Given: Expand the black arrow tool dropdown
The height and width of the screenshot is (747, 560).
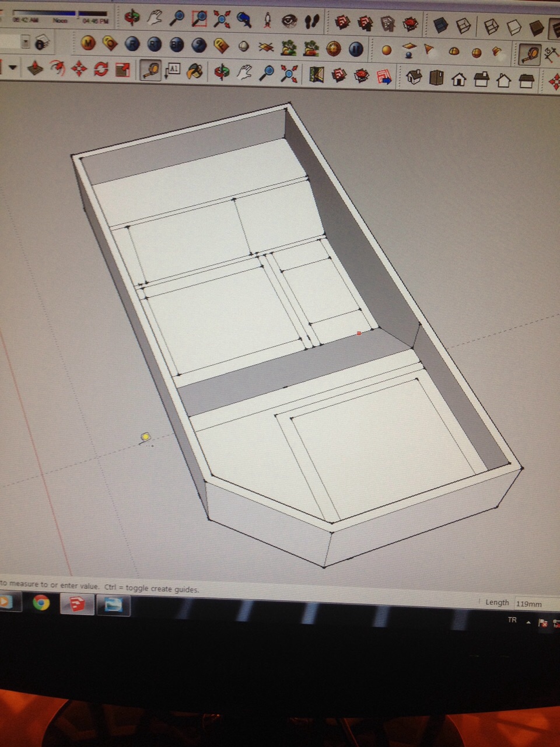Looking at the screenshot, I should point(12,68).
